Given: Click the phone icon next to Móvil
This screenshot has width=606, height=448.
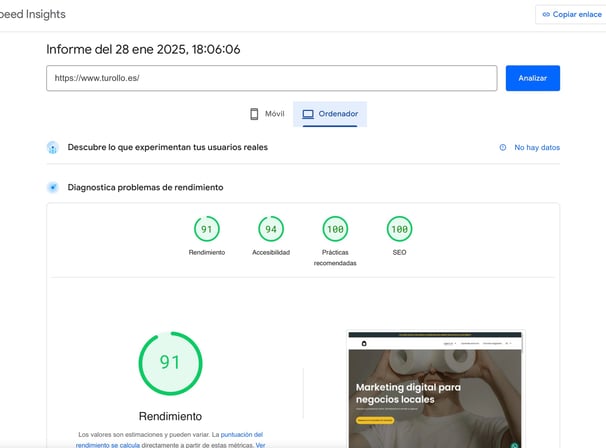Looking at the screenshot, I should pos(254,114).
